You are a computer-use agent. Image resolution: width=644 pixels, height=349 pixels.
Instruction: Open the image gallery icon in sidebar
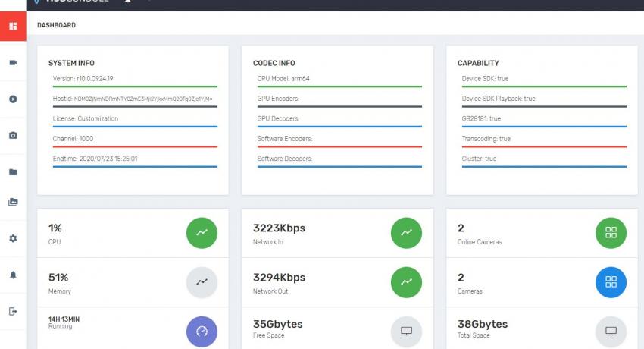click(13, 202)
